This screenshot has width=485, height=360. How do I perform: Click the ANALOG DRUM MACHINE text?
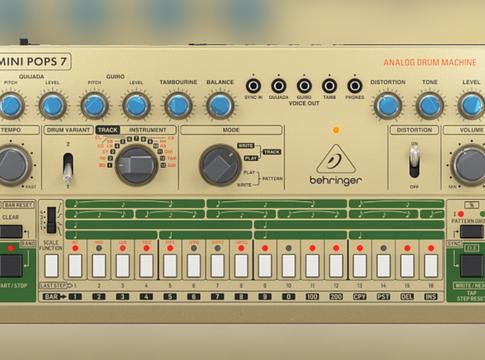point(430,62)
